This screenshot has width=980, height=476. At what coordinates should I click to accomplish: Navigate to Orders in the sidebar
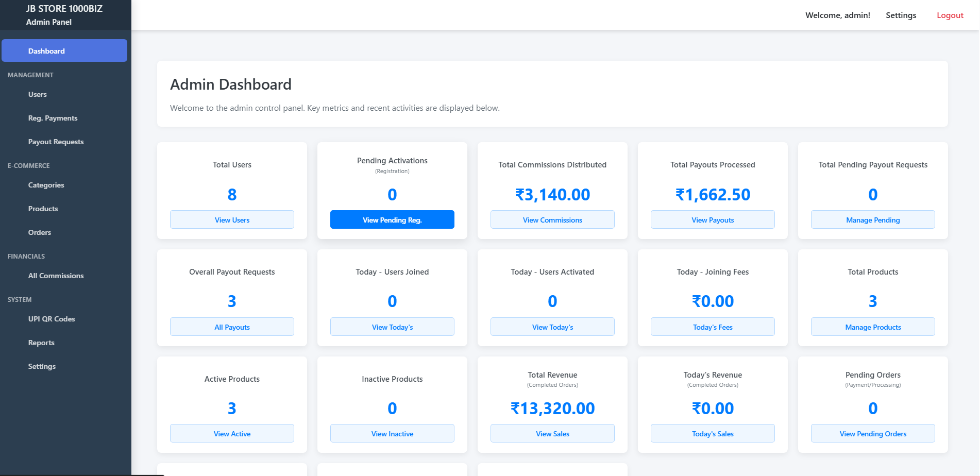(40, 232)
